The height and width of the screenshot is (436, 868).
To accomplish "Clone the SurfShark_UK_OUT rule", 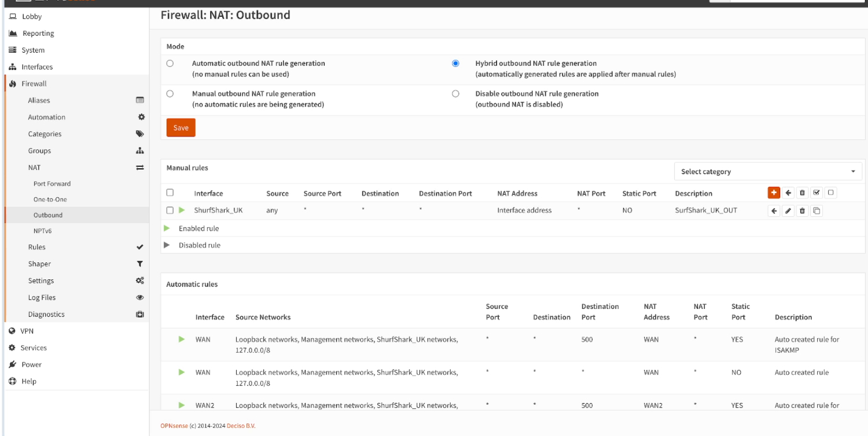I will 816,211.
